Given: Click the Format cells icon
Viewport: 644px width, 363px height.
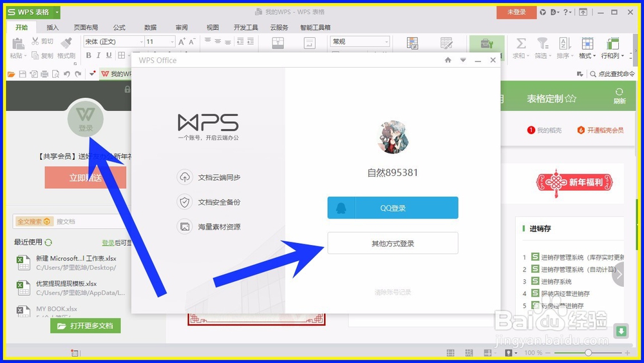Looking at the screenshot, I should [x=587, y=43].
